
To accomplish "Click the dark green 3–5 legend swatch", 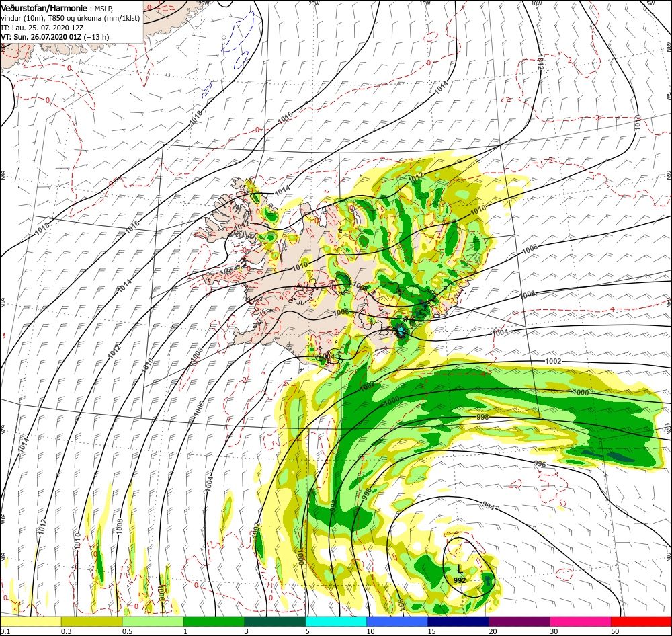I will 275,621.
